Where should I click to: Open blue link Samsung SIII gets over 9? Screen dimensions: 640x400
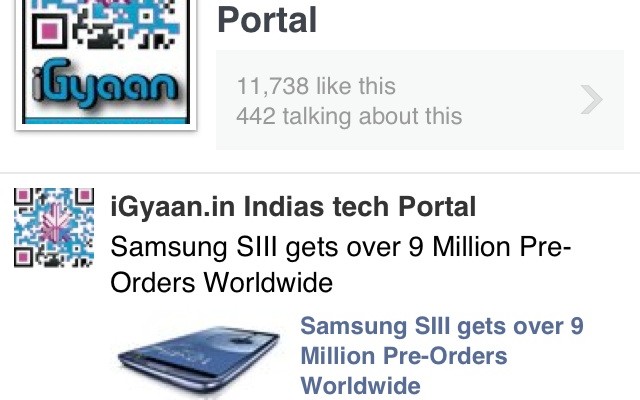click(442, 327)
